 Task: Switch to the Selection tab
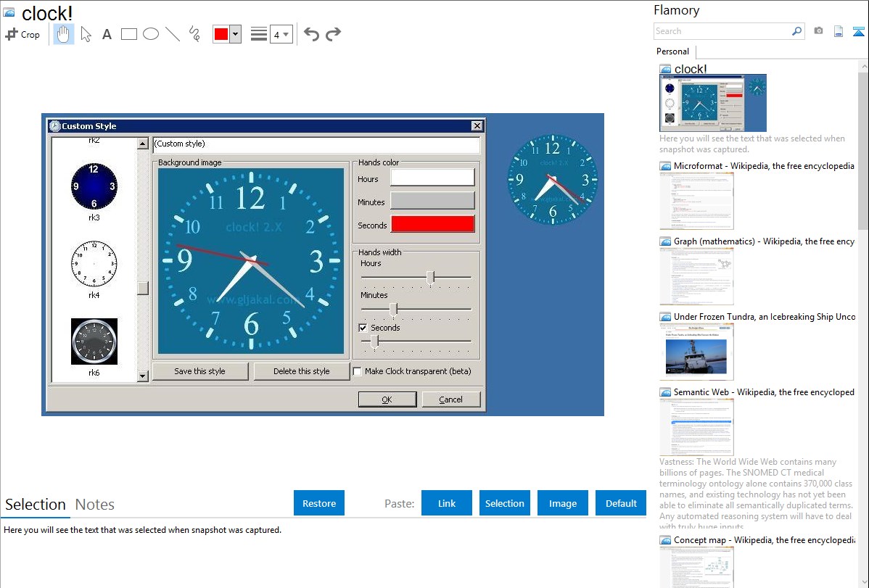[36, 505]
